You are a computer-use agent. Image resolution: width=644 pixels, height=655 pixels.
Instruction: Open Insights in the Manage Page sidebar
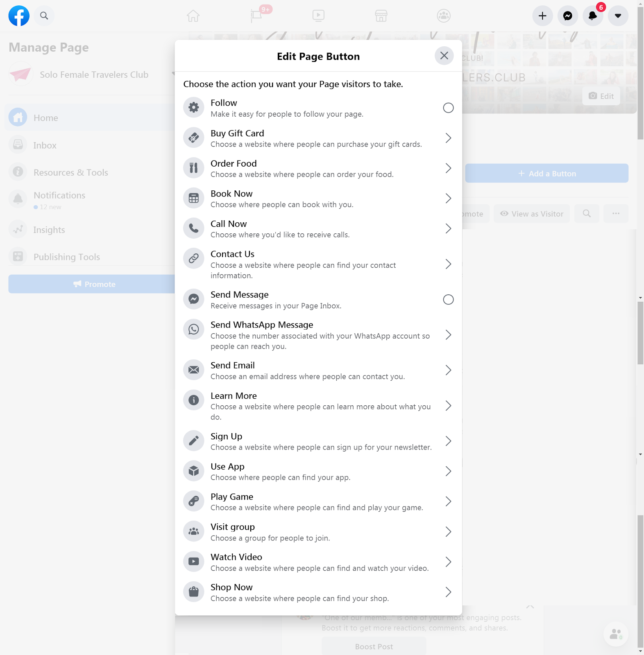[x=90, y=230]
